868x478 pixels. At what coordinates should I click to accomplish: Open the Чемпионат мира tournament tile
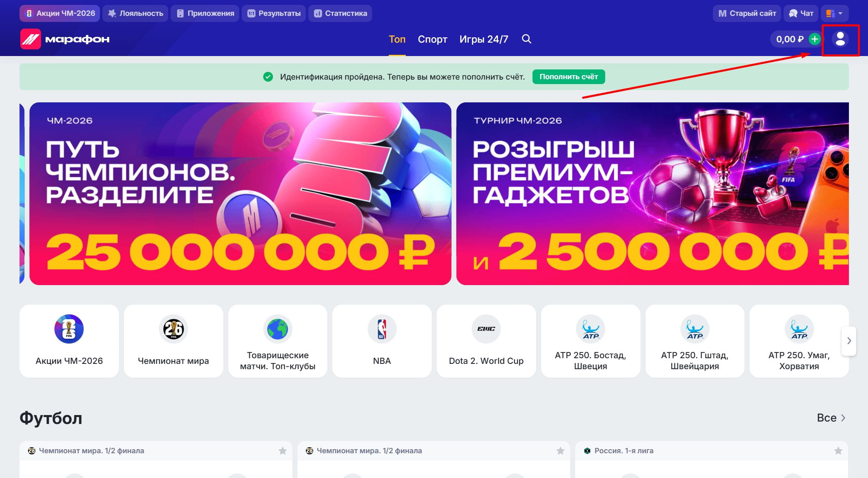173,341
